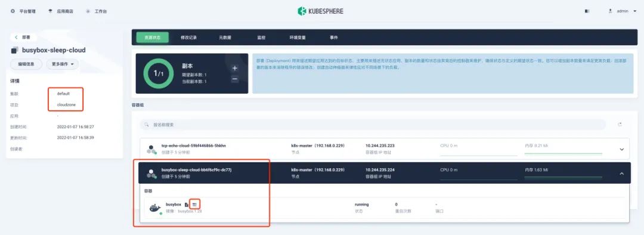This screenshot has height=235, width=644.
Task: Switch to the 监控 monitoring tab
Action: point(261,38)
